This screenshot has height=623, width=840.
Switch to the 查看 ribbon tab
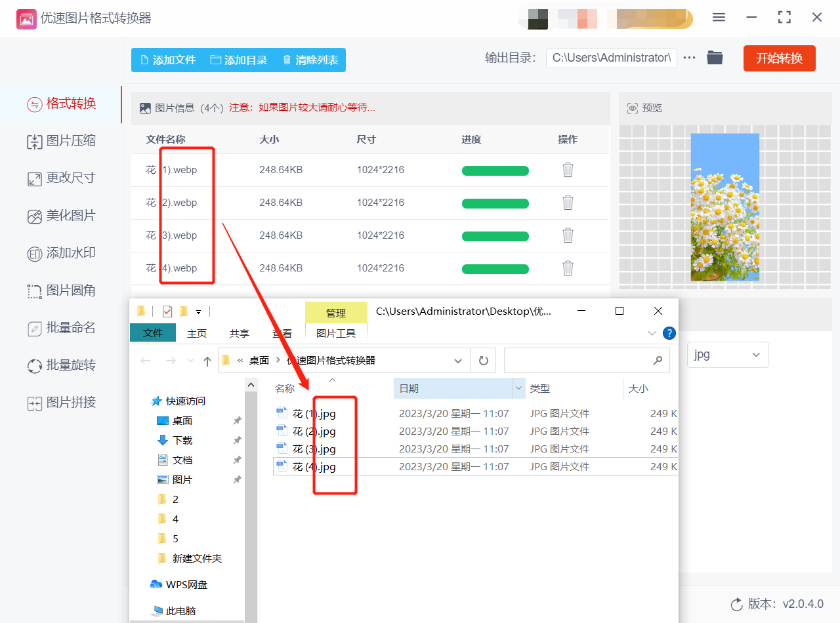coord(282,333)
